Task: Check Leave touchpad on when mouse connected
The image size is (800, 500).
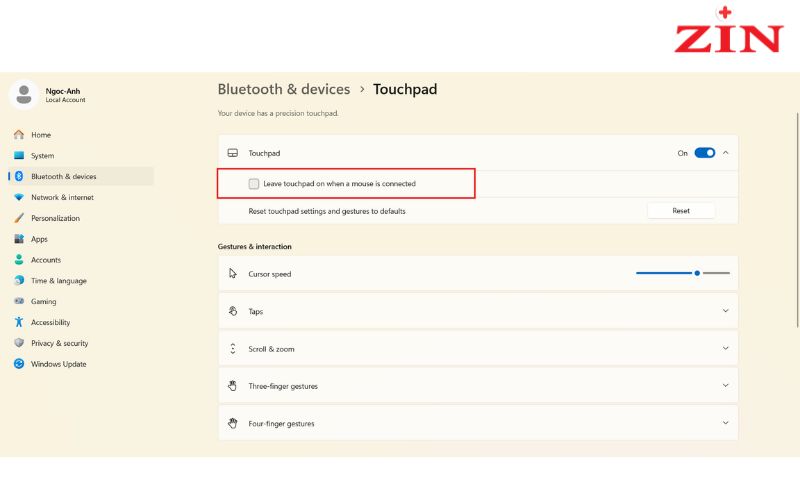Action: coord(254,184)
